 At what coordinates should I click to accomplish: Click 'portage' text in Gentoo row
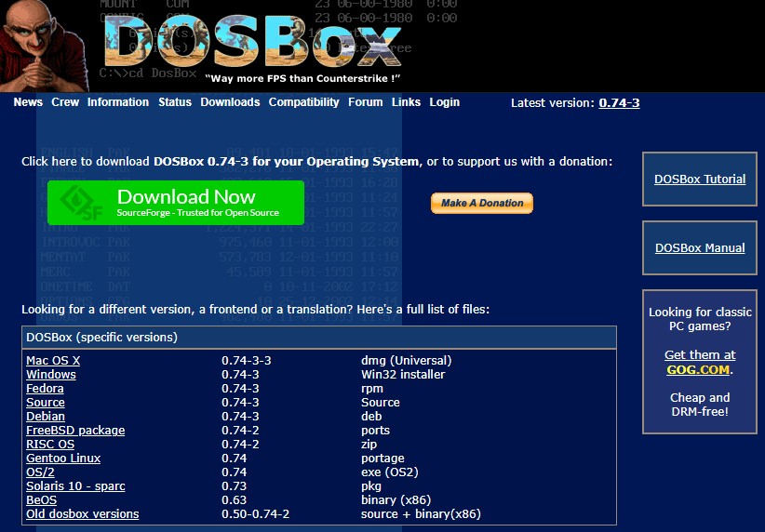point(382,459)
